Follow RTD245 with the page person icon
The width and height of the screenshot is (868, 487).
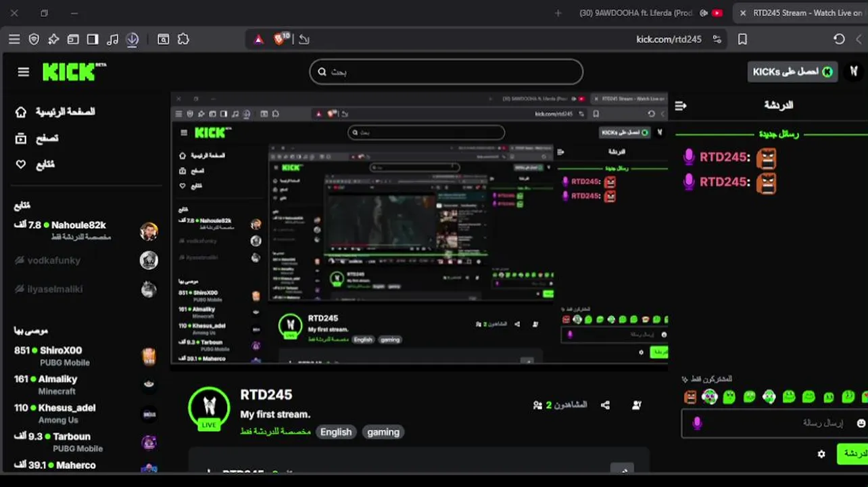[636, 405]
